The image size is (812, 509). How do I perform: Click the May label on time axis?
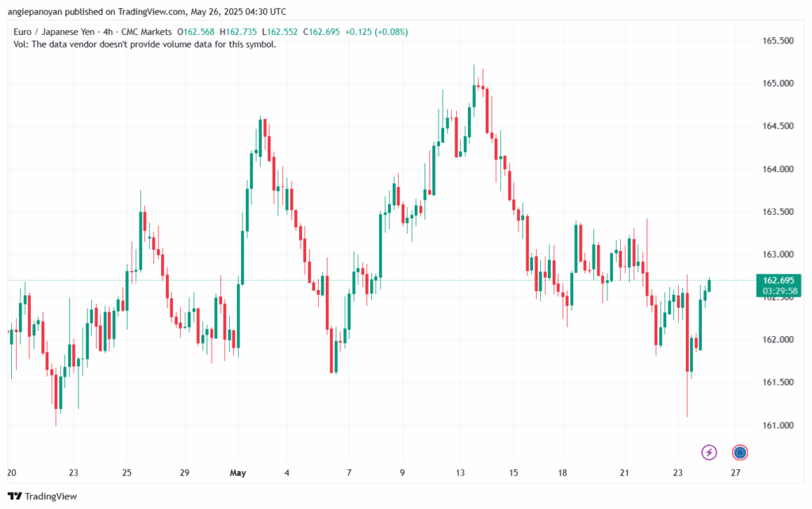239,473
